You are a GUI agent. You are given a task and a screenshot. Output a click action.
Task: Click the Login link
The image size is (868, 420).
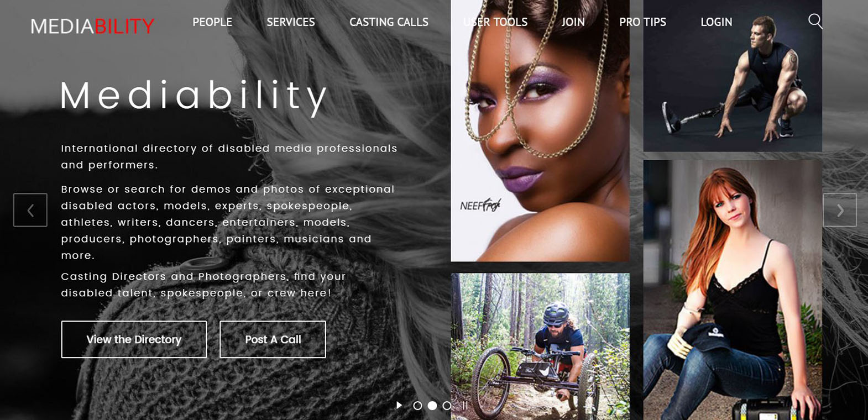pos(716,22)
